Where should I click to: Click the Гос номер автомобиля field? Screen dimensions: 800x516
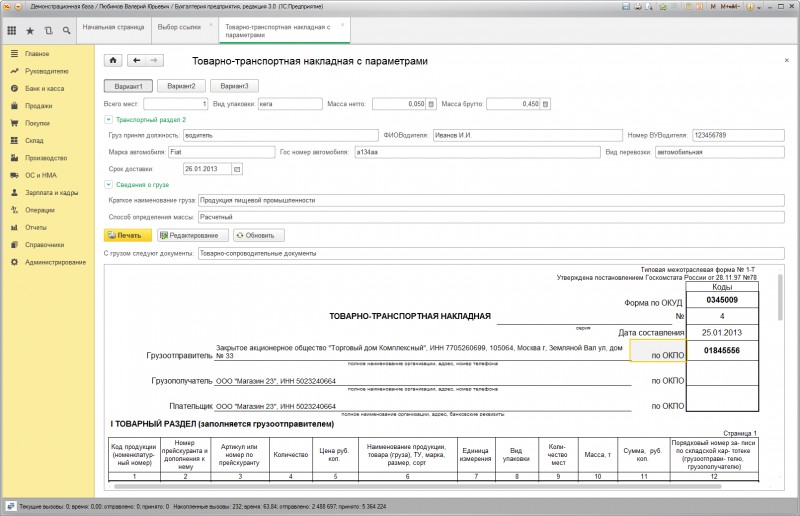[478, 152]
